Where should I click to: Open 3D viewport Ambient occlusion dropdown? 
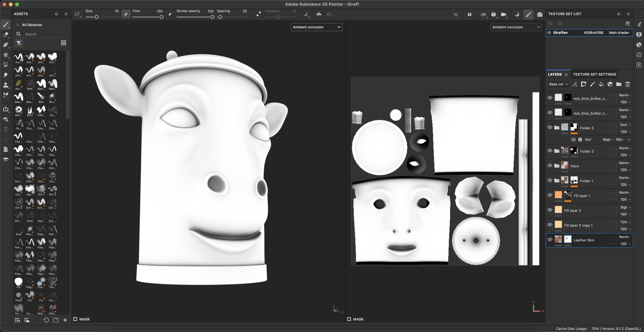pyautogui.click(x=316, y=27)
